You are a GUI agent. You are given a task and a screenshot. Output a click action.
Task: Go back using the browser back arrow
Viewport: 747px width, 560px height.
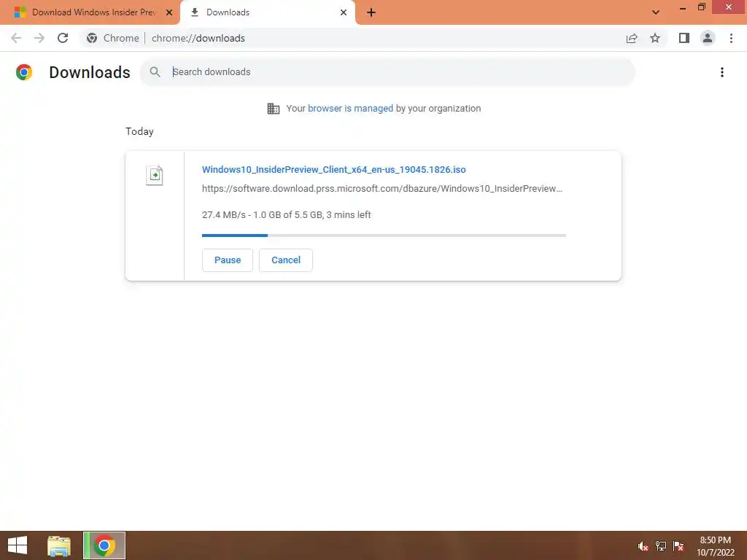tap(16, 38)
